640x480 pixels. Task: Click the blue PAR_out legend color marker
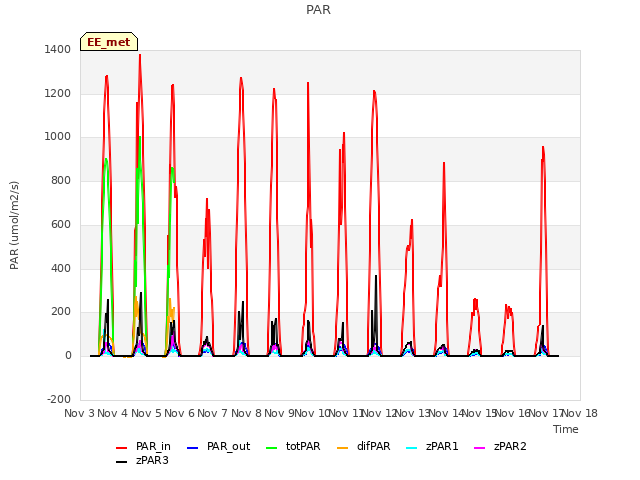tap(192, 448)
